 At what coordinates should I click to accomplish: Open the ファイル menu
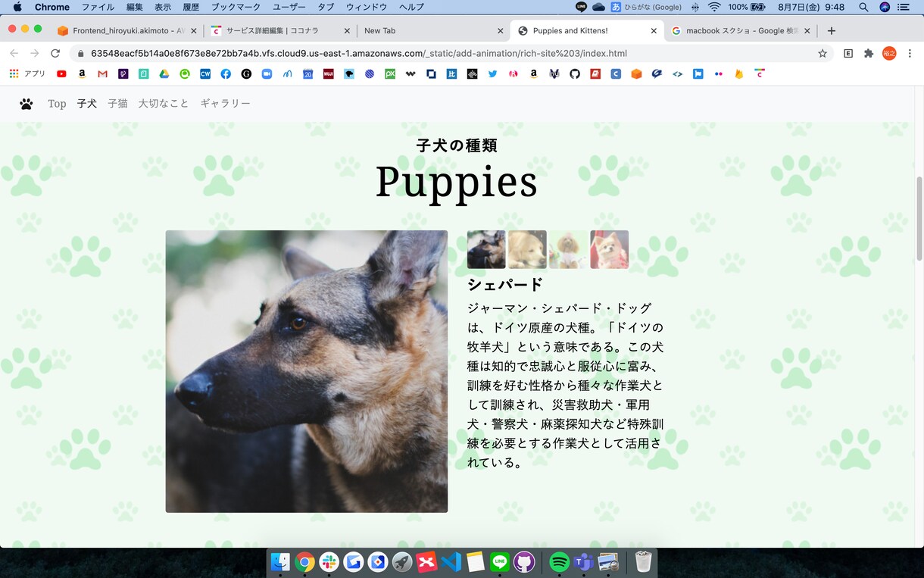(x=98, y=7)
